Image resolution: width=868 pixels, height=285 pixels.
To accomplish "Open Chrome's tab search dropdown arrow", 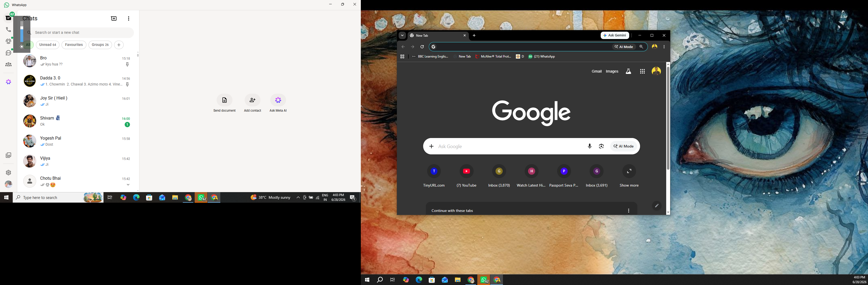I will [x=402, y=35].
